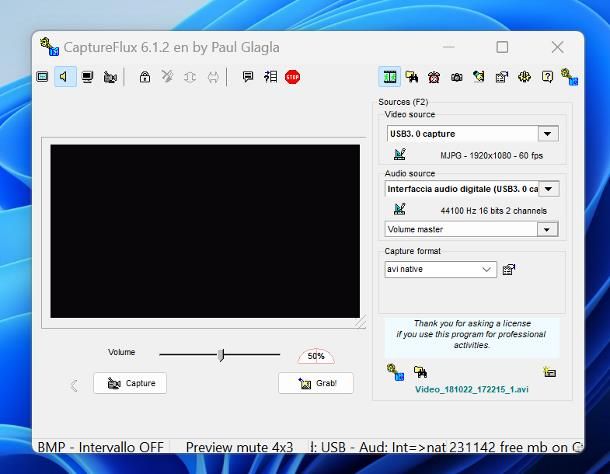Click the speech bubble comment icon

(248, 76)
